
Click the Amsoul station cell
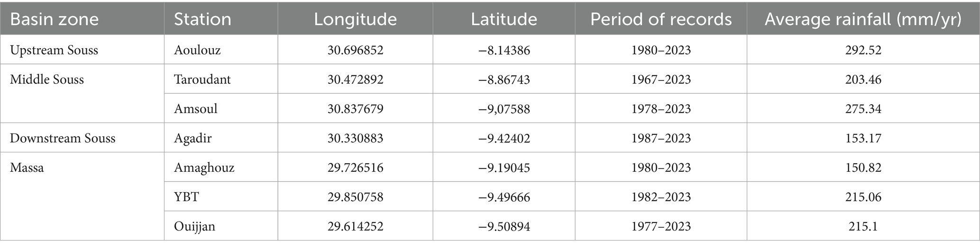(196, 109)
